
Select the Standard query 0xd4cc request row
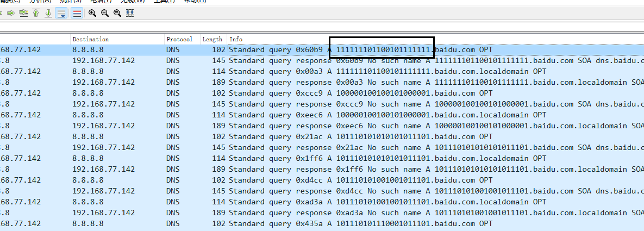[x=322, y=180]
